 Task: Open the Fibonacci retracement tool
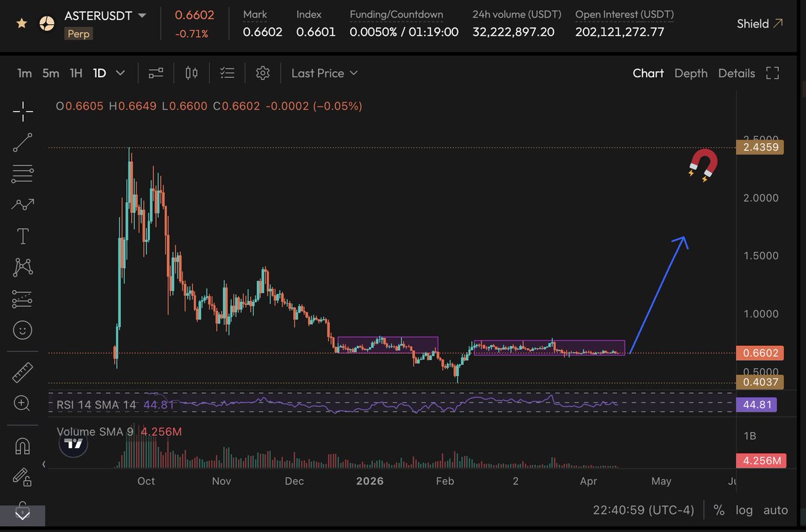click(23, 174)
